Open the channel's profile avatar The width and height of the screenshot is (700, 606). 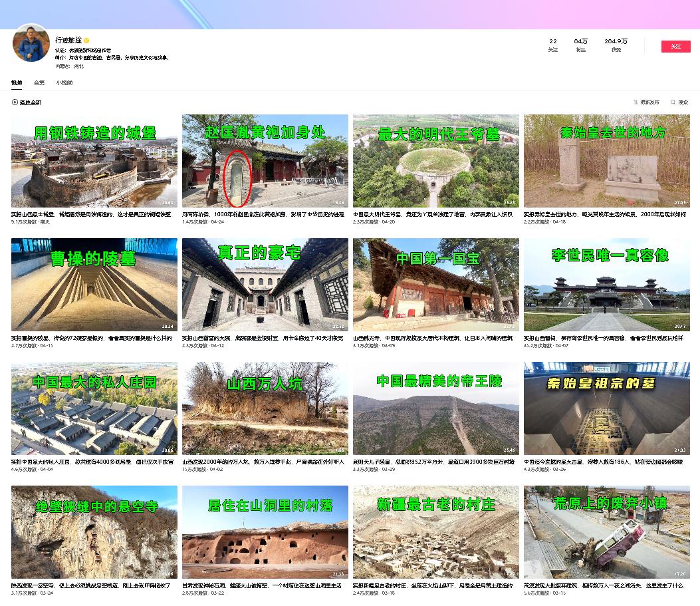31,45
